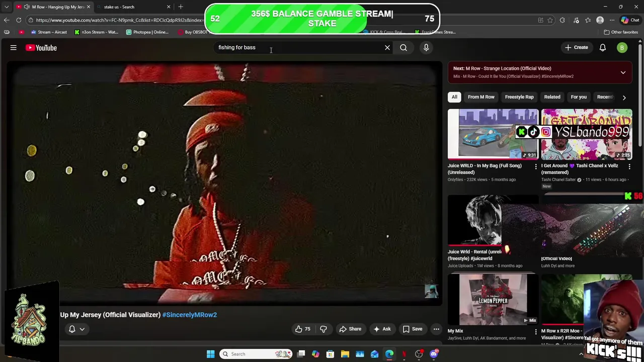This screenshot has width=644, height=362.
Task: Show more filter chips with arrow
Action: pos(624,98)
